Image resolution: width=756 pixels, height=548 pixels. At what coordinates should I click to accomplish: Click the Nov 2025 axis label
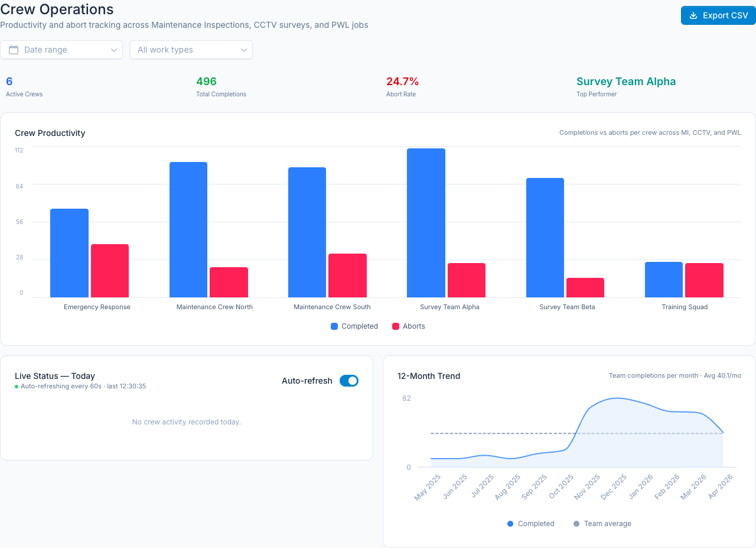[x=588, y=487]
